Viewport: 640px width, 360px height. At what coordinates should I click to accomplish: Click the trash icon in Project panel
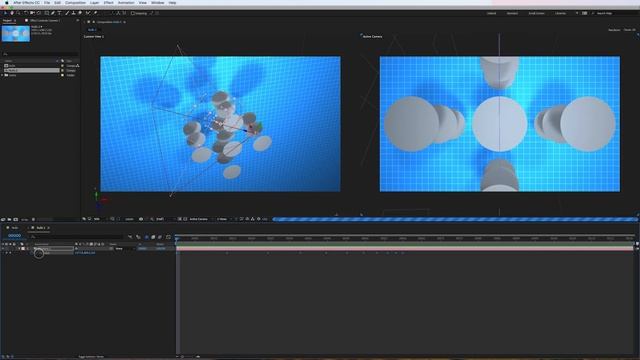point(33,220)
